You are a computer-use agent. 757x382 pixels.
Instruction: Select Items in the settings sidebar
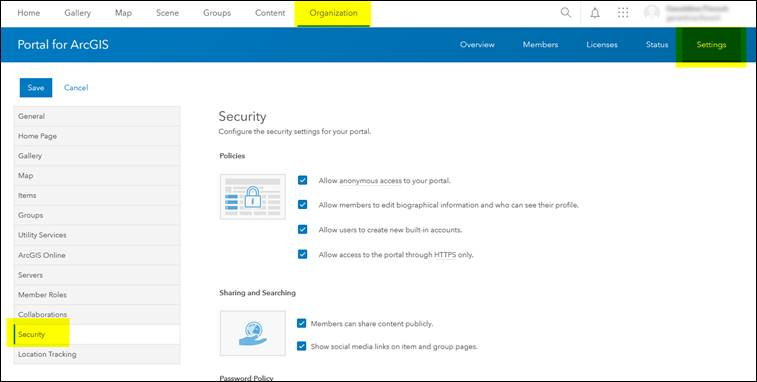coord(97,196)
